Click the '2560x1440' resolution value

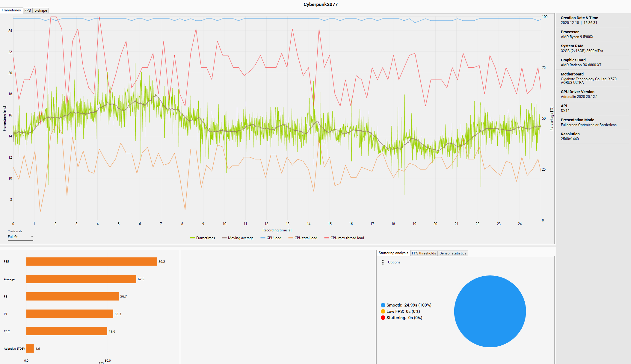point(570,139)
